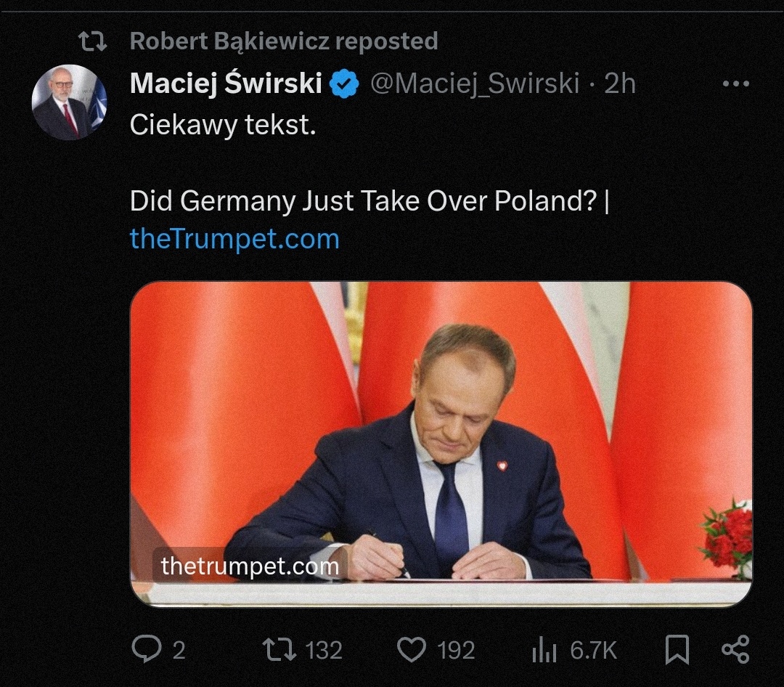784x687 pixels.
Task: Click the blue verified badge
Action: [x=344, y=84]
